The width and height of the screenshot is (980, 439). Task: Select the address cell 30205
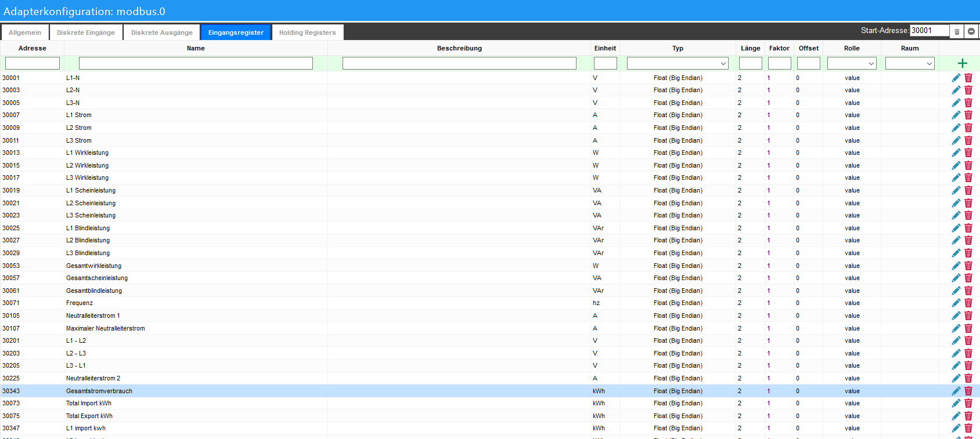[11, 365]
